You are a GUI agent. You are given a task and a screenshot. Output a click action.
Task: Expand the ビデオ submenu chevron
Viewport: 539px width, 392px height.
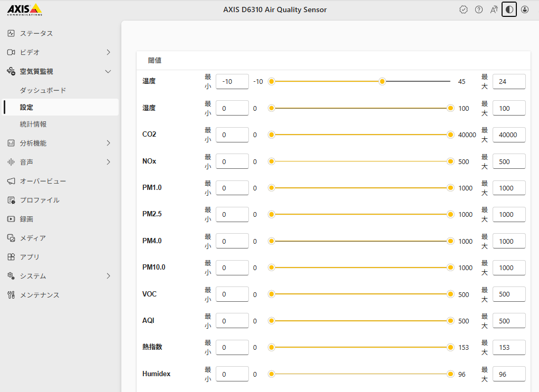click(108, 52)
